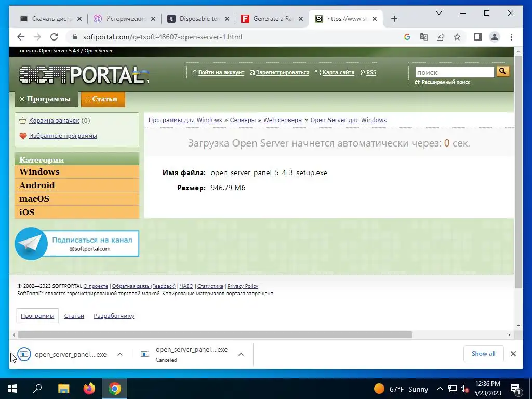Bookmark this page with star icon
532x399 pixels.
coord(457,37)
